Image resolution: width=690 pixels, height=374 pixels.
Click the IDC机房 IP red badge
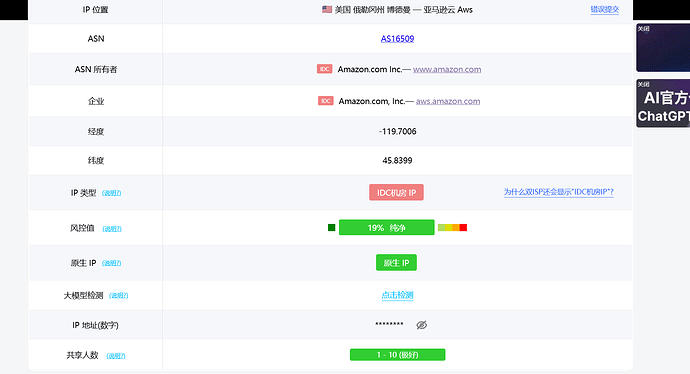396,192
